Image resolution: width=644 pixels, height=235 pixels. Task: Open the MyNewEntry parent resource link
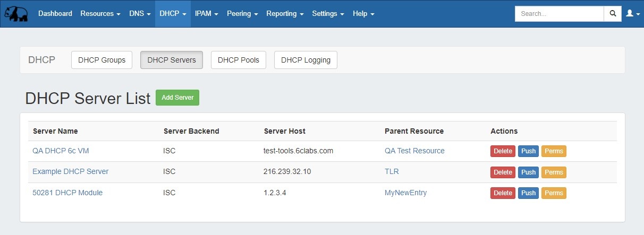(x=405, y=193)
